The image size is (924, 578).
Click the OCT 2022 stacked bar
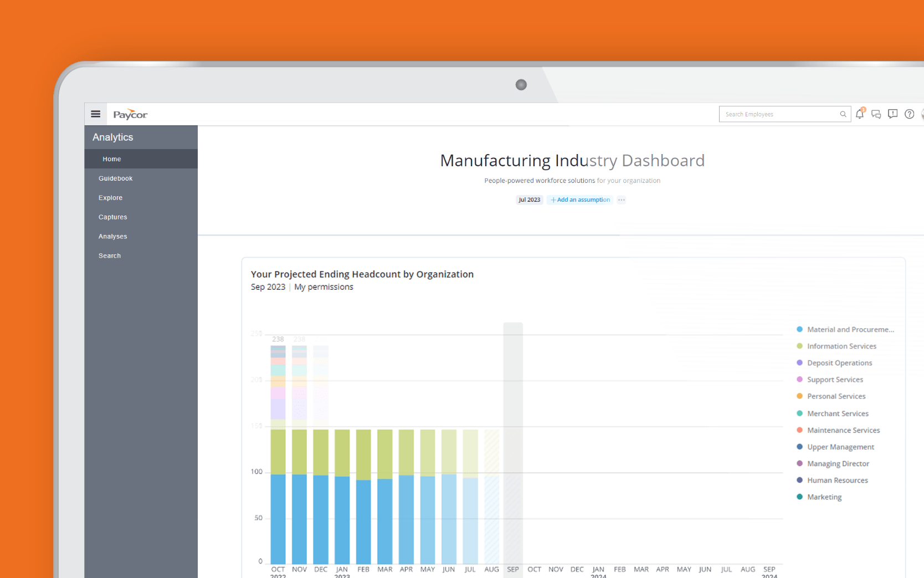(278, 455)
